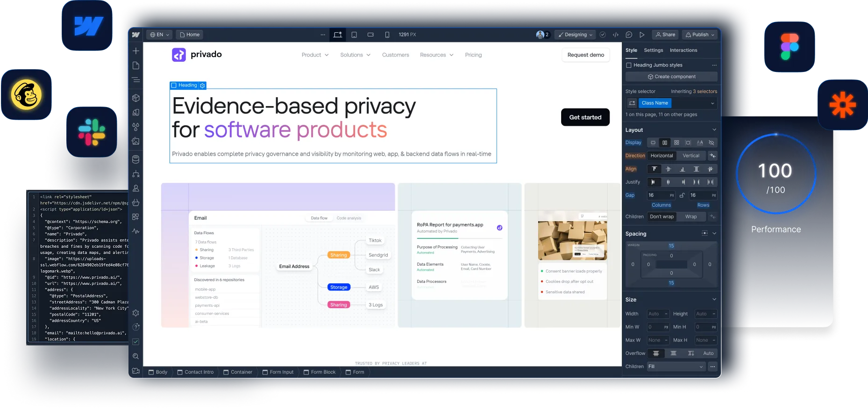Set Direction to Horizontal
Screen dimensions: 868x411
point(662,156)
